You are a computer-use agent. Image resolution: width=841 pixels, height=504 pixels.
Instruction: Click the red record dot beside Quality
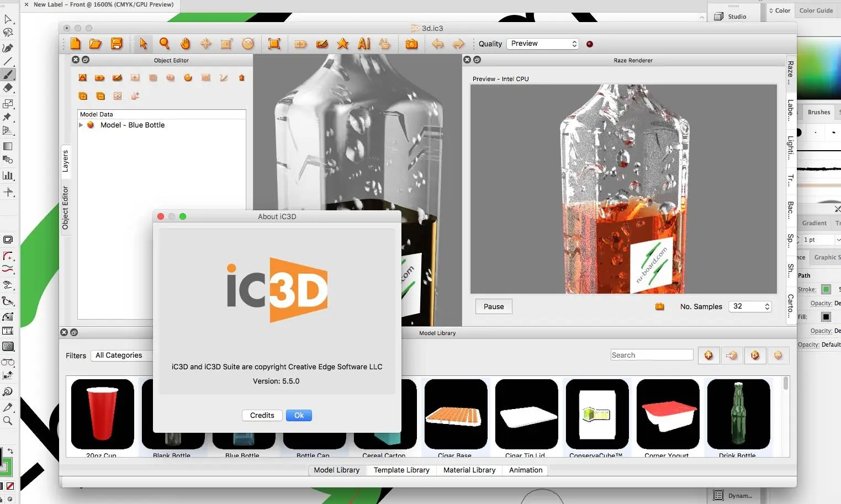[x=590, y=44]
